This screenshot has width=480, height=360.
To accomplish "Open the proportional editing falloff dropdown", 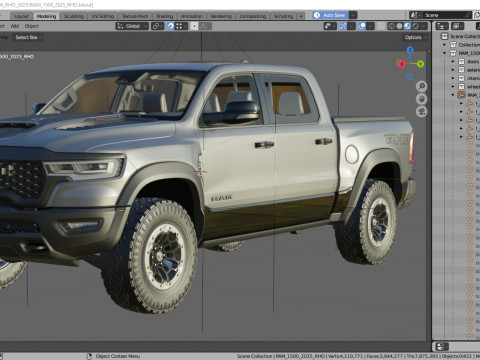I will [x=205, y=26].
